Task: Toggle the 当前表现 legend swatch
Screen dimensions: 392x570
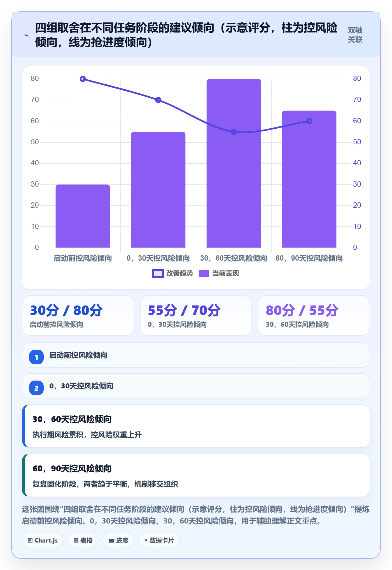Action: tap(204, 274)
